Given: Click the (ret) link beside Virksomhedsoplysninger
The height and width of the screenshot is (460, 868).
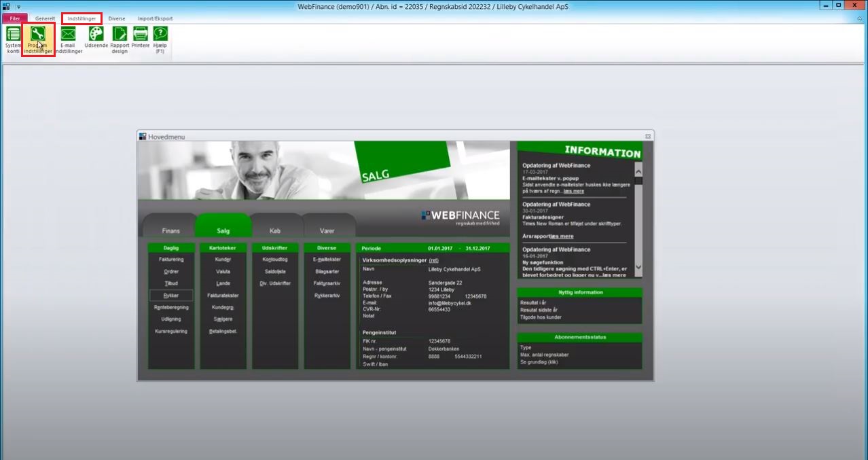Looking at the screenshot, I should pos(434,260).
